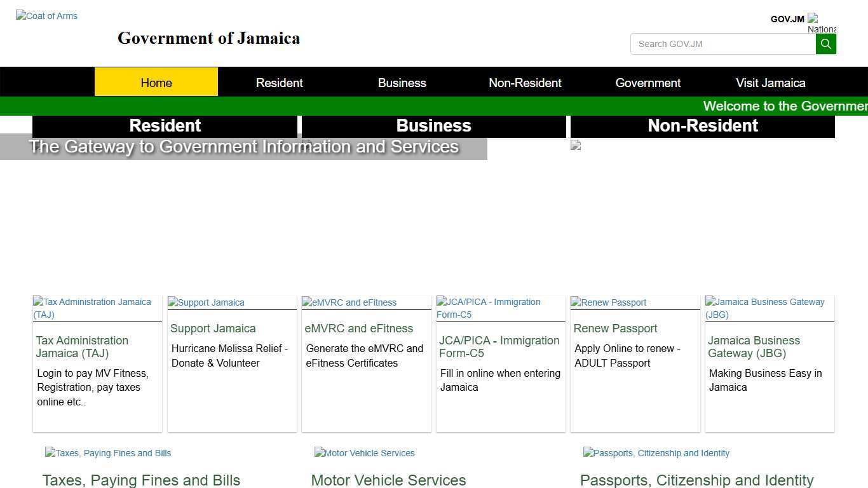Click the Support Jamaica card image
The image size is (868, 488).
click(205, 302)
